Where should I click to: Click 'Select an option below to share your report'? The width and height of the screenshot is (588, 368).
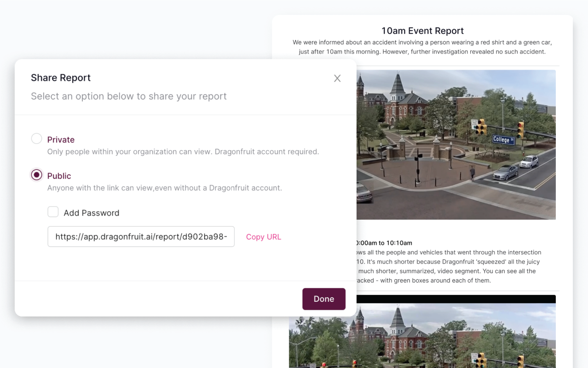pos(129,96)
